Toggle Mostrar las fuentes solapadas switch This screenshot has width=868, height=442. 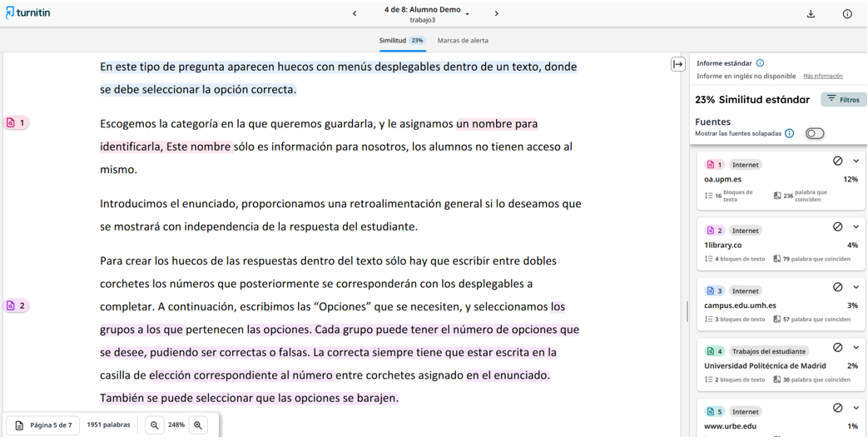815,133
